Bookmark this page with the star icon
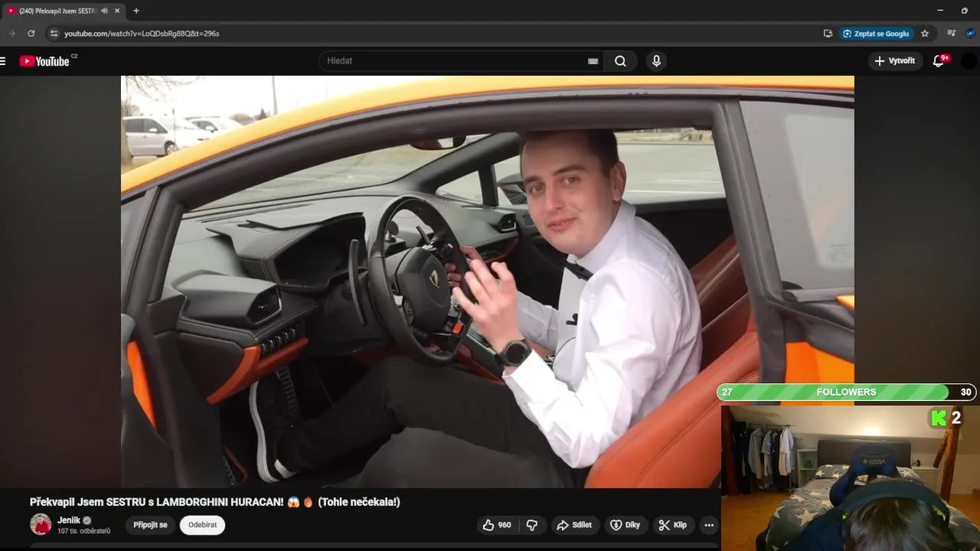 coord(925,34)
